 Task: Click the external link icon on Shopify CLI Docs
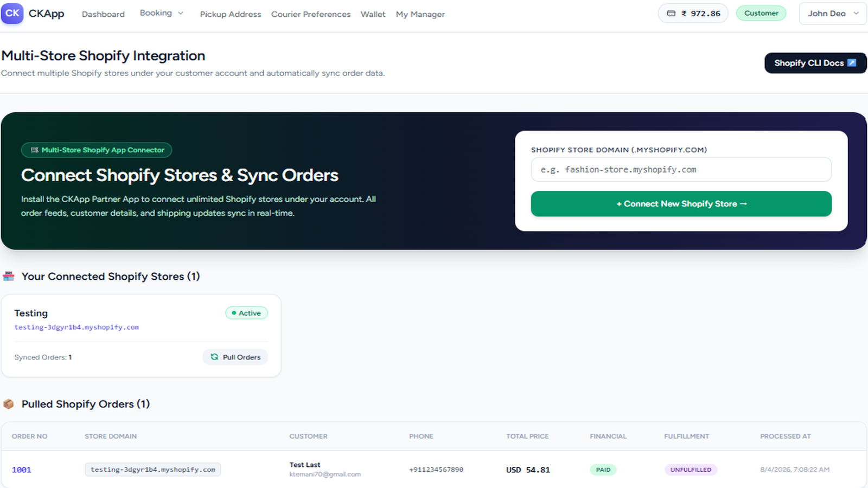(x=852, y=63)
